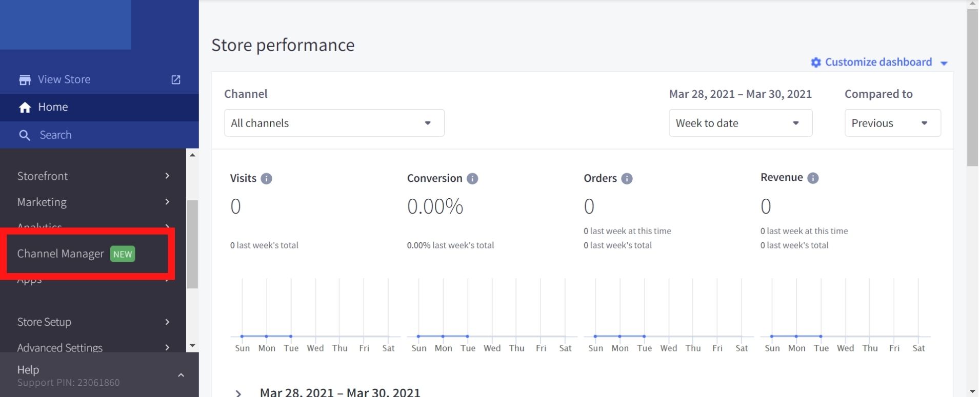
Task: Open Channel Manager in sidebar
Action: [61, 254]
